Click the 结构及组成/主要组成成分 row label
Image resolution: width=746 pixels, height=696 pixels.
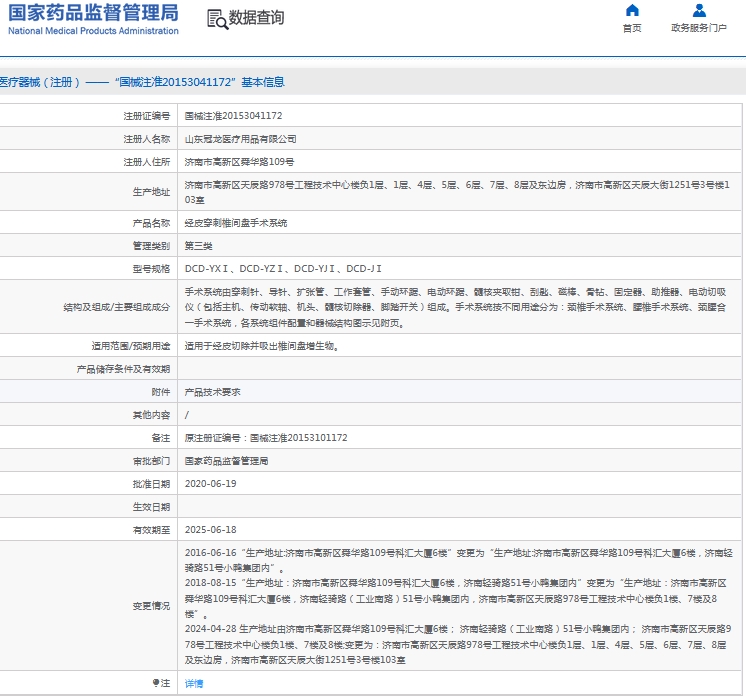click(x=117, y=307)
